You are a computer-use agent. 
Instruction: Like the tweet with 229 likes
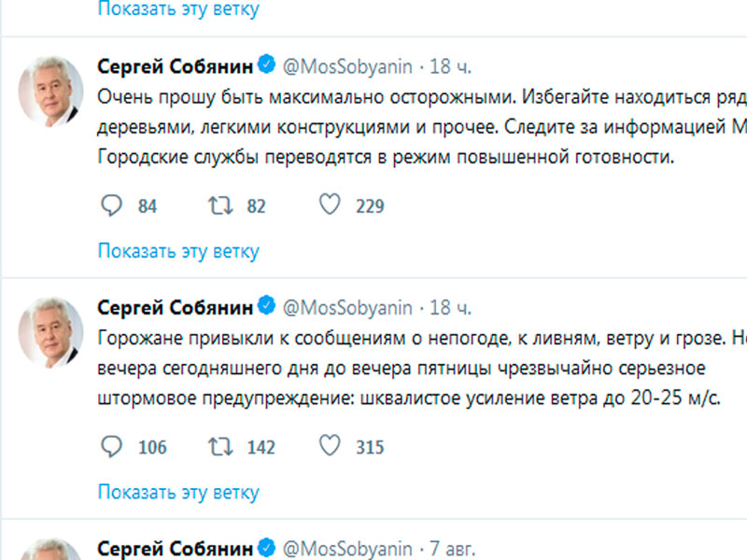(329, 205)
